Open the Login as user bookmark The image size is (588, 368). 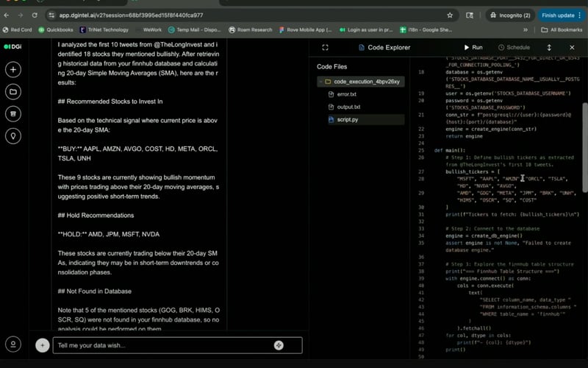tap(366, 29)
